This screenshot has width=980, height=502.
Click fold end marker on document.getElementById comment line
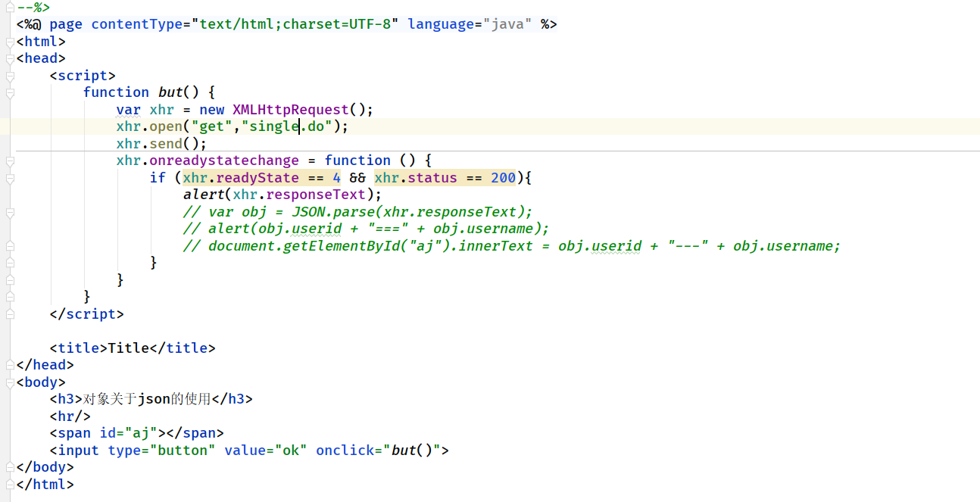point(9,246)
